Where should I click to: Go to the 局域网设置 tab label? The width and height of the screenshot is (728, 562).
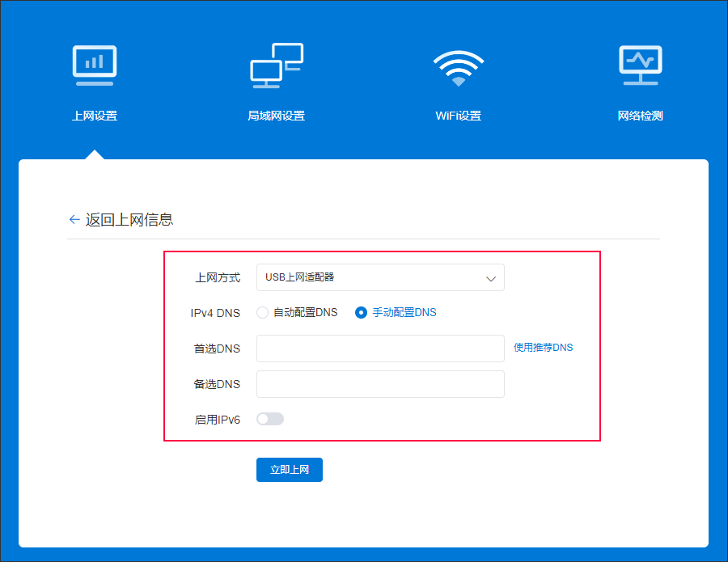(276, 116)
